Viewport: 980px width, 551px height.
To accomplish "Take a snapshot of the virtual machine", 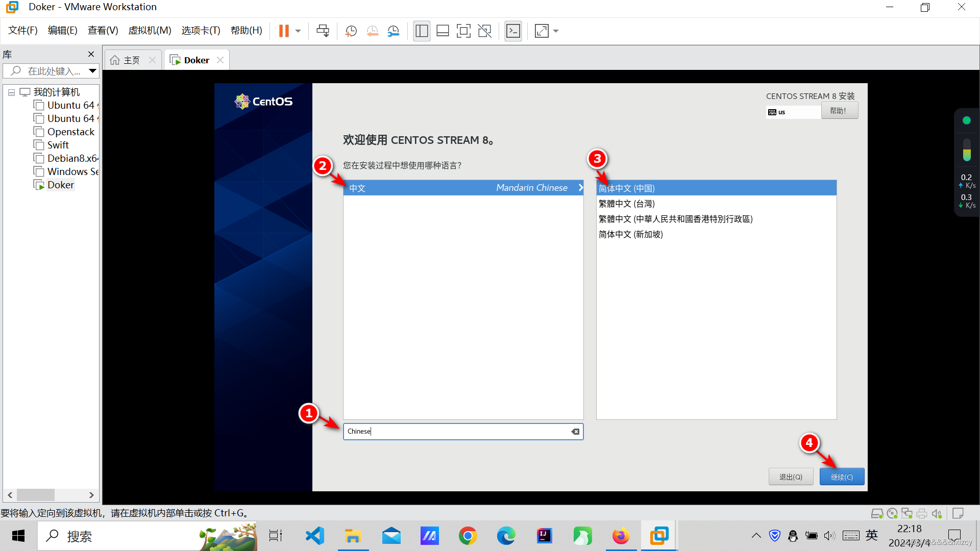I will 351,31.
